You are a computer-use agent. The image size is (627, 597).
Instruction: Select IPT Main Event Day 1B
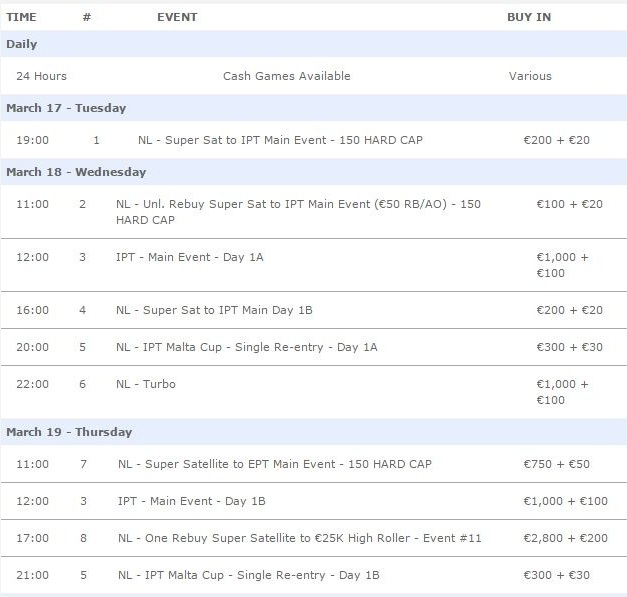[314, 501]
